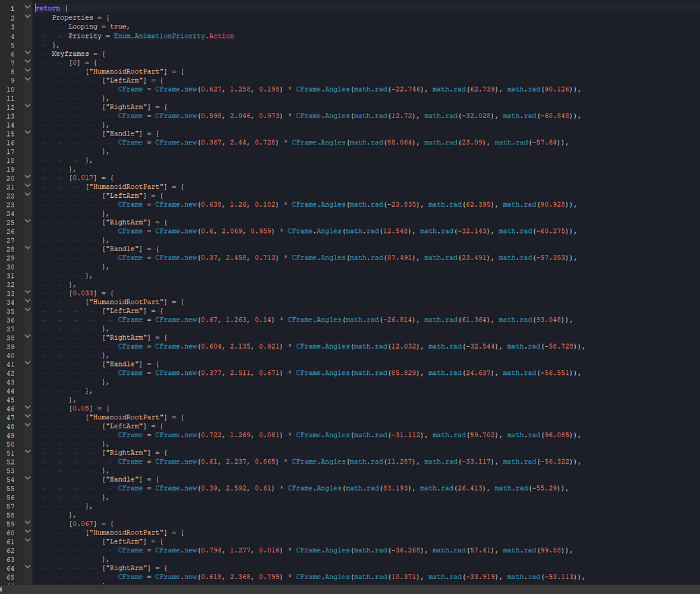
Task: Collapse the LeftArm fold on line 9
Action: [x=27, y=80]
